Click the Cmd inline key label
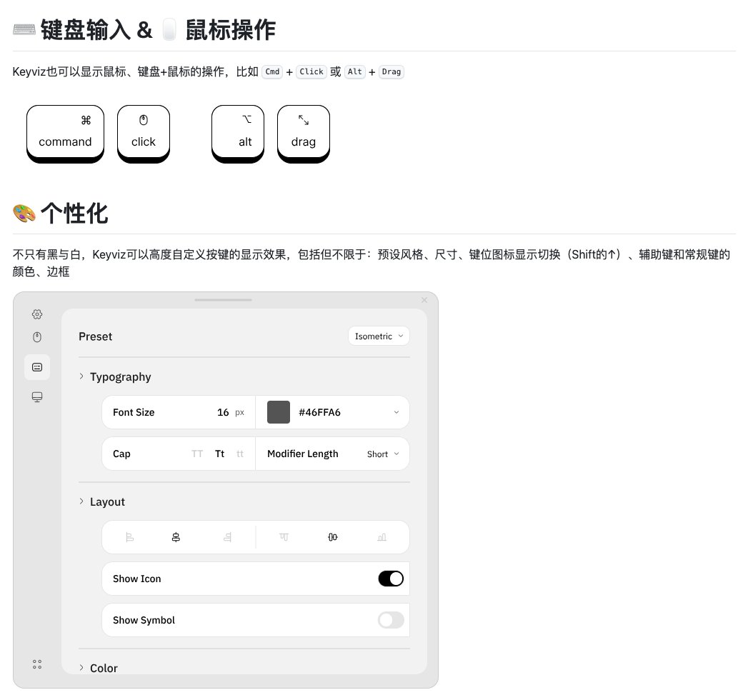 click(x=272, y=72)
